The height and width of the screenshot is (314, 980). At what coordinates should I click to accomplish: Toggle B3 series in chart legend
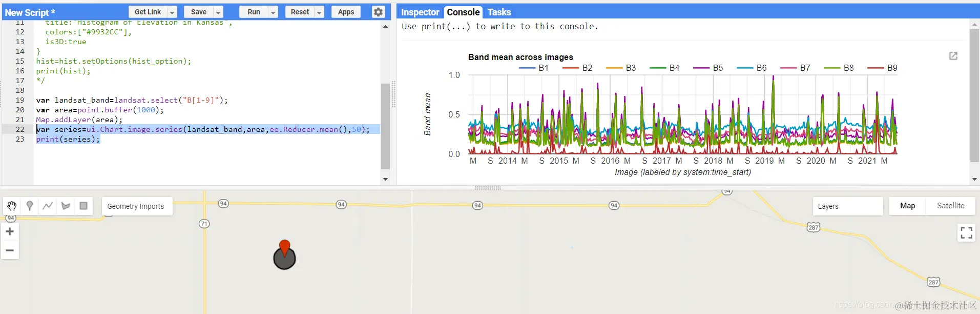click(x=621, y=68)
